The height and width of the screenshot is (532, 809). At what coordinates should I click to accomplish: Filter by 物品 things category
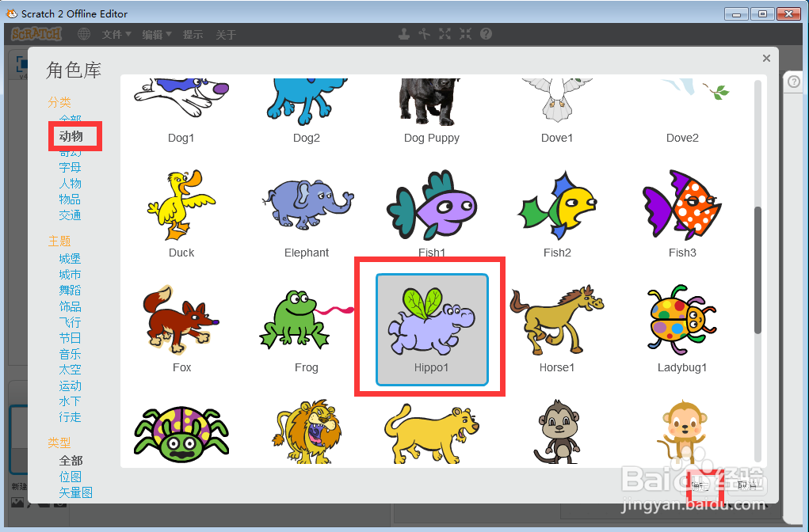(x=70, y=199)
